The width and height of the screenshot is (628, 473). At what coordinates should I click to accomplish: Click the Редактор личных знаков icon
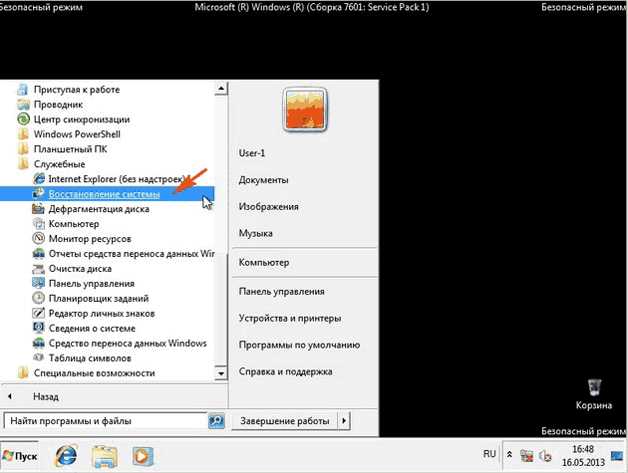click(38, 313)
